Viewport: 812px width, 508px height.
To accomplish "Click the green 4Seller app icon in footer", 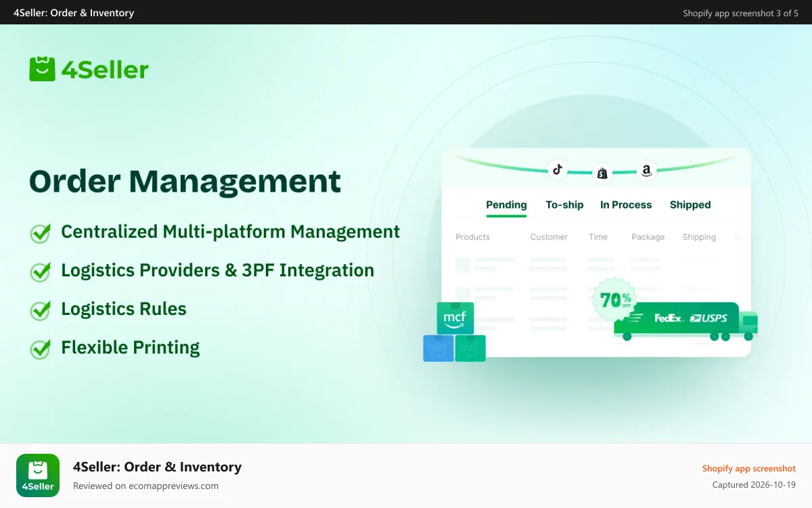I will point(38,475).
